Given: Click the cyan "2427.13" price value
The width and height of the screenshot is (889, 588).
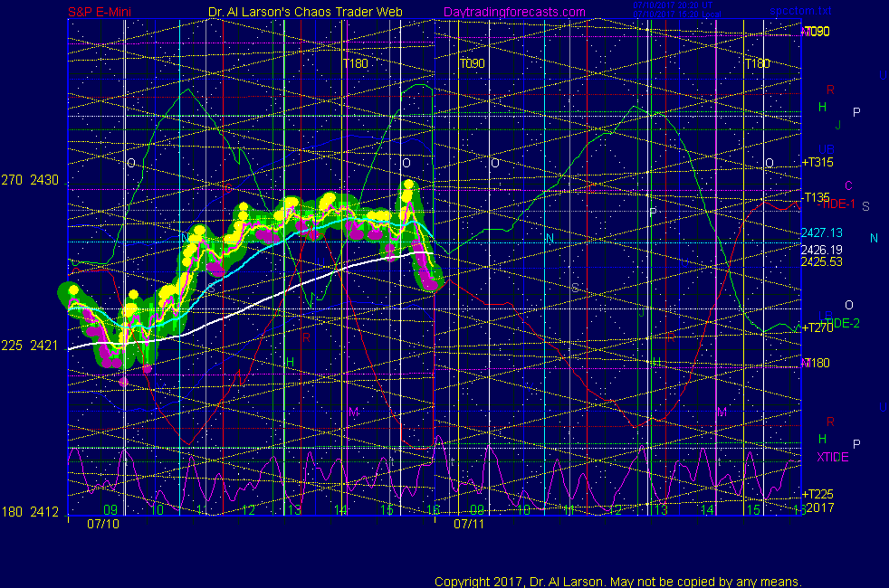Looking at the screenshot, I should point(821,232).
